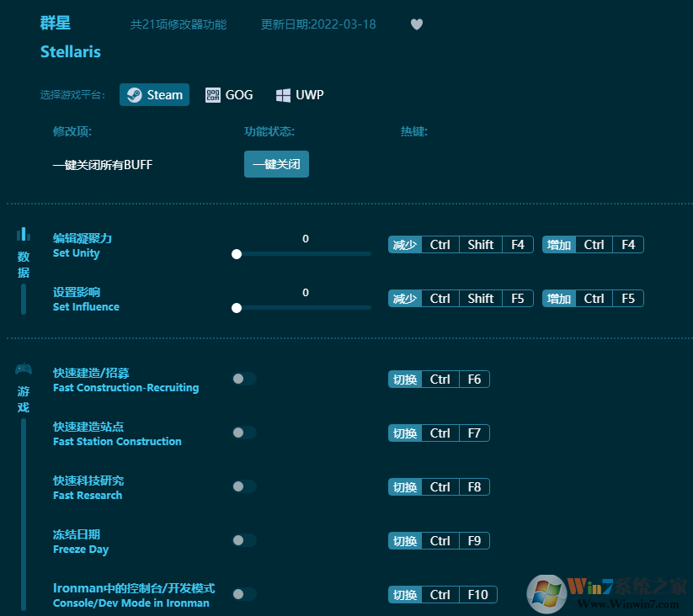Click the Set Unity slider handle
The height and width of the screenshot is (616, 693).
237,254
